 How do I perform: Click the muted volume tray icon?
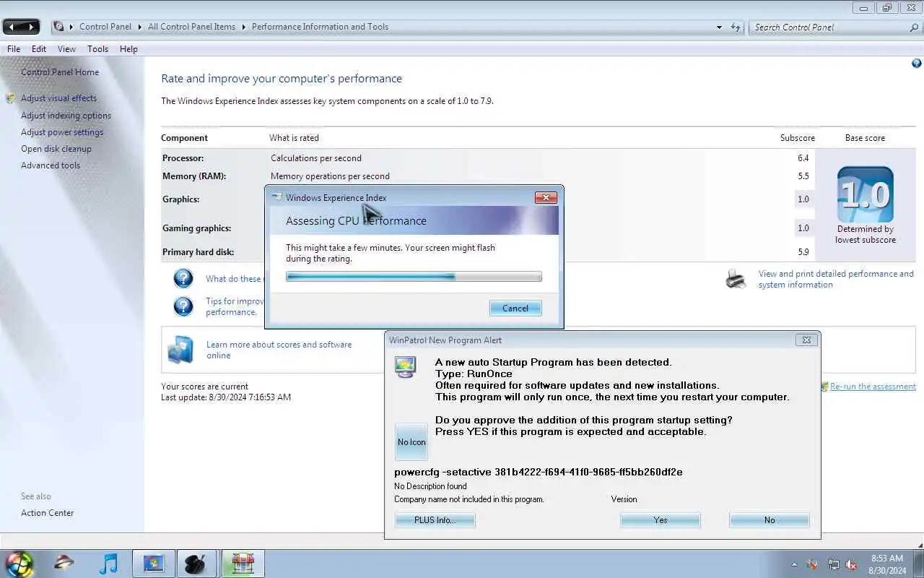(852, 564)
